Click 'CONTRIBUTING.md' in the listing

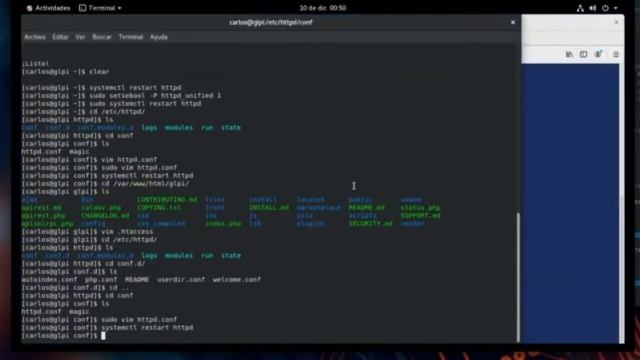click(x=167, y=200)
